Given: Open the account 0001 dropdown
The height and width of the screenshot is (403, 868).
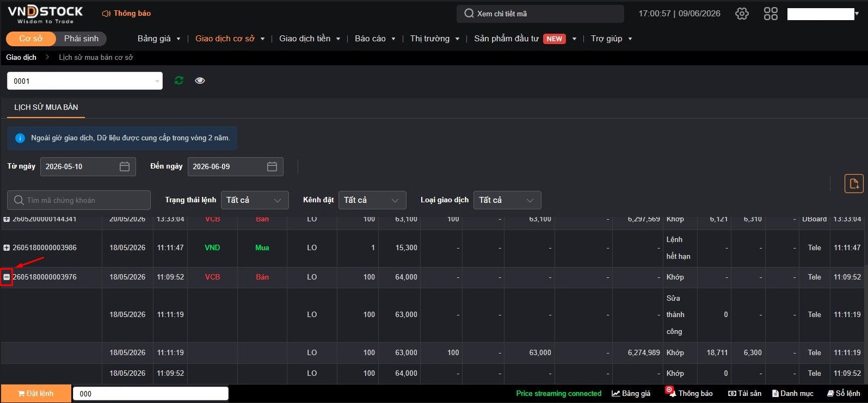Looking at the screenshot, I should (85, 81).
